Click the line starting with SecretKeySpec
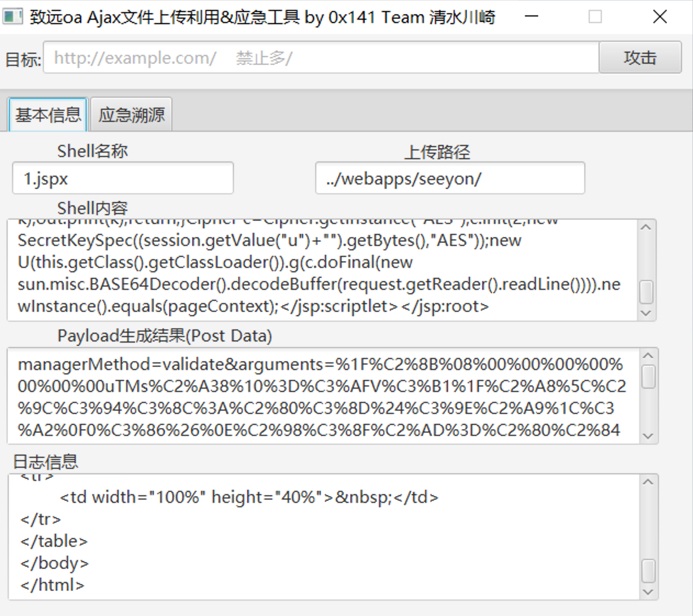This screenshot has width=693, height=616. (x=270, y=240)
